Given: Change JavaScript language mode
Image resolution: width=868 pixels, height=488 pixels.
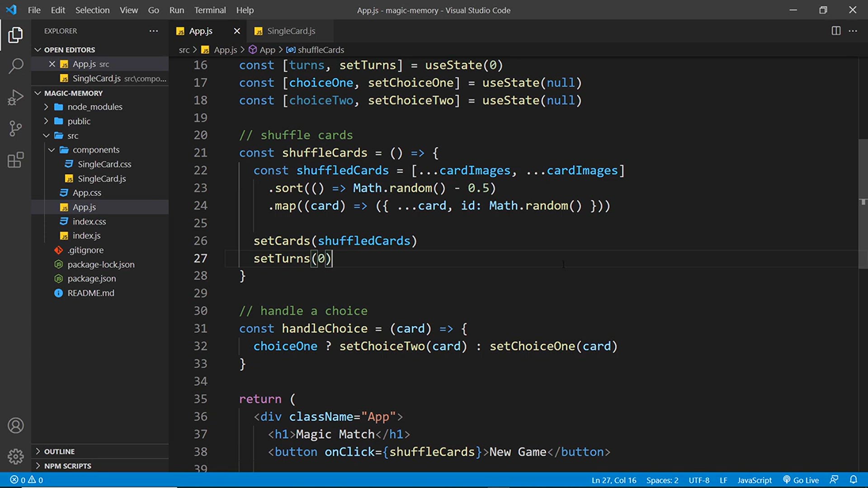Looking at the screenshot, I should (755, 480).
